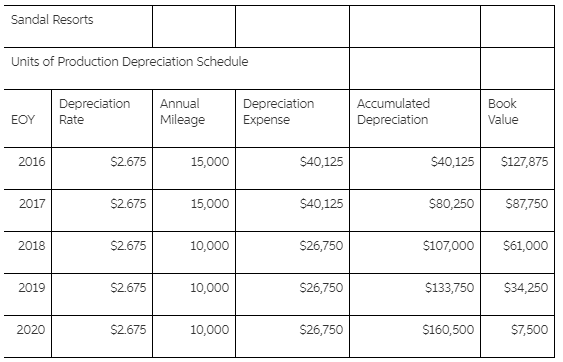Select the $127,875 book value cell
Viewport: 563px width, 362px height.
tap(517, 168)
